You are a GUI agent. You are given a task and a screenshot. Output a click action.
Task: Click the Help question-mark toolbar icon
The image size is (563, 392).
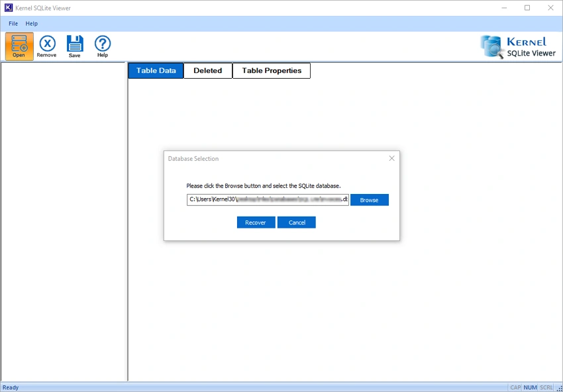point(102,46)
